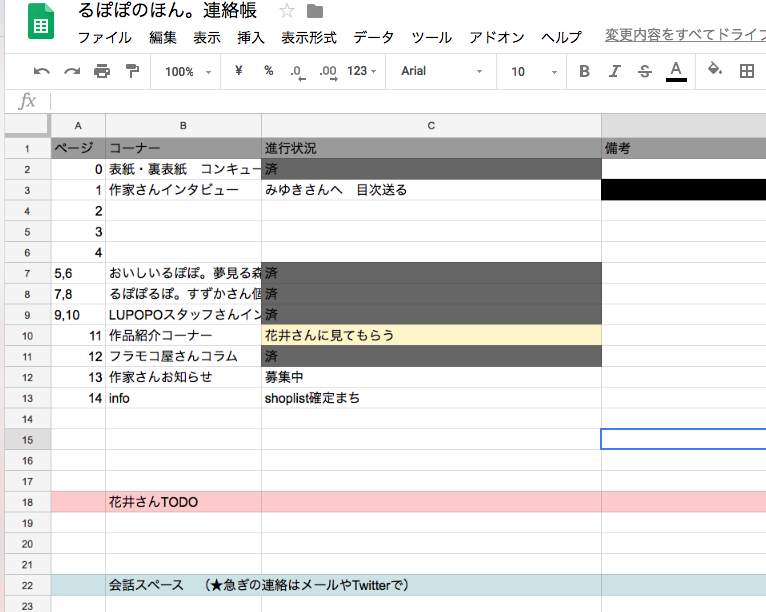Viewport: 766px width, 612px height.
Task: Select the コーナー header cell
Action: 183,148
